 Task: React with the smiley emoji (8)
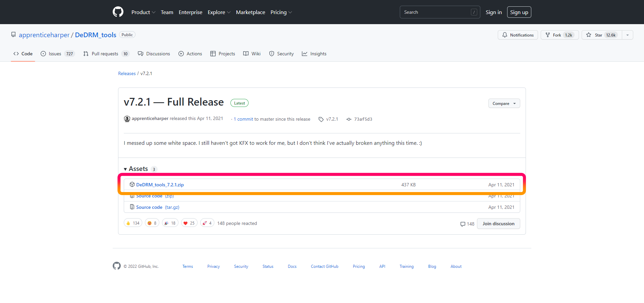tap(152, 223)
